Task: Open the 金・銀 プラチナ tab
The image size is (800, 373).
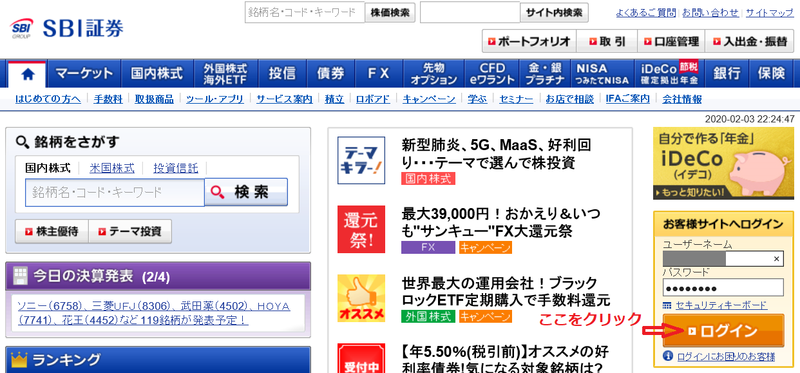Action: point(545,74)
